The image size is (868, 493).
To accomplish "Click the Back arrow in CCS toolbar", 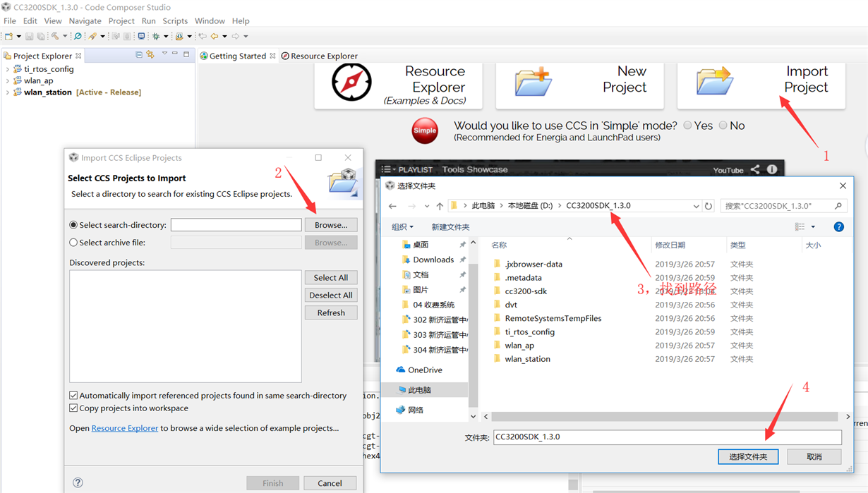I will pos(215,36).
